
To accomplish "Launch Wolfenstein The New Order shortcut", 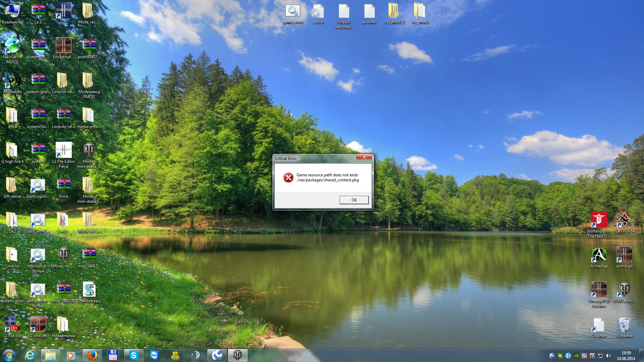I will click(x=599, y=225).
